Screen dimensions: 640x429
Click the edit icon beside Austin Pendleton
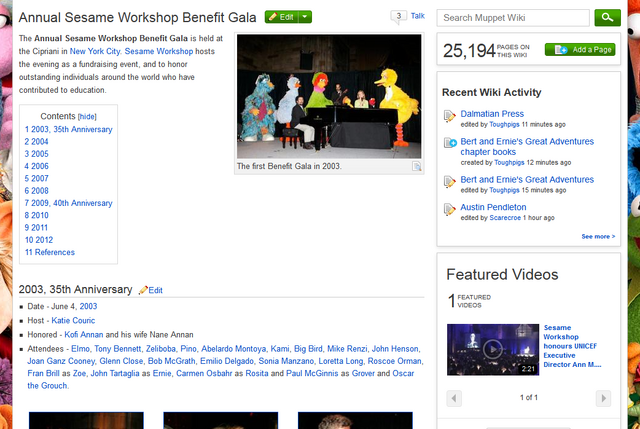pyautogui.click(x=449, y=209)
